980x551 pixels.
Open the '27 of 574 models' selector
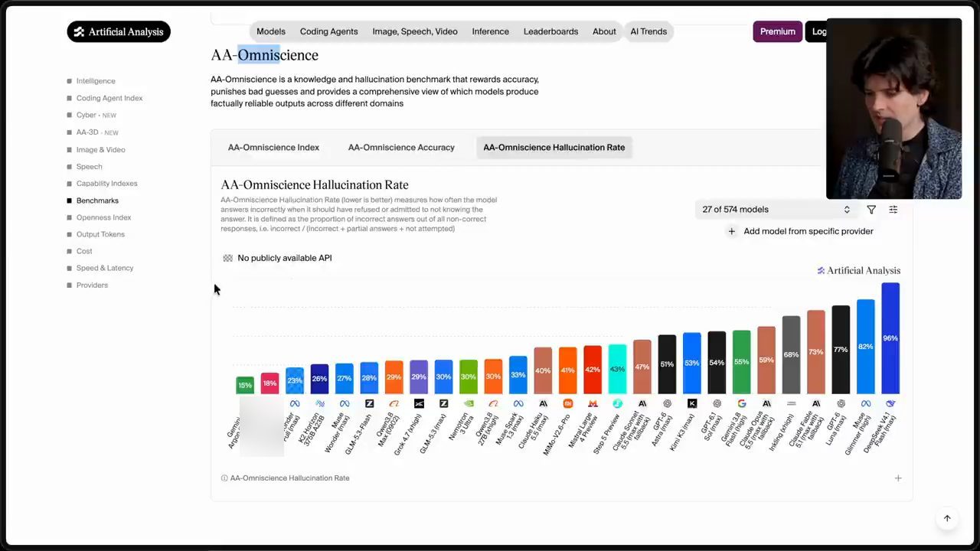click(x=776, y=210)
